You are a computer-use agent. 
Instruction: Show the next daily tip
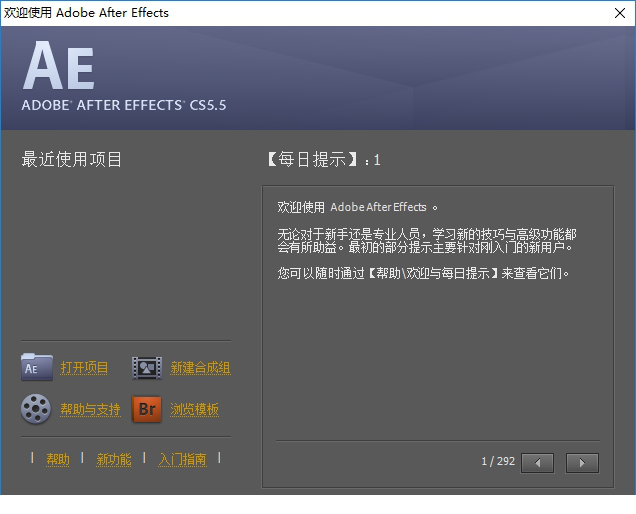[x=582, y=463]
